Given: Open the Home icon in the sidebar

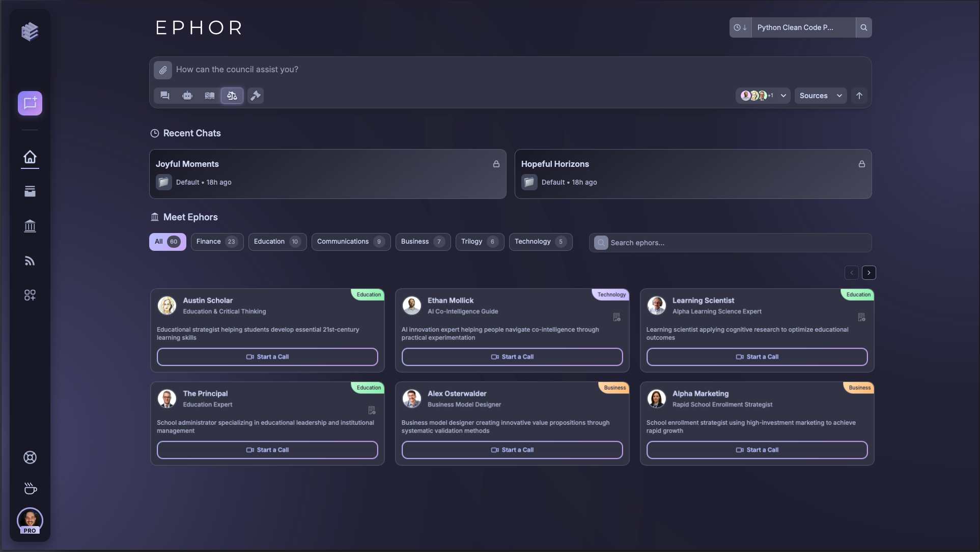Looking at the screenshot, I should pyautogui.click(x=30, y=158).
